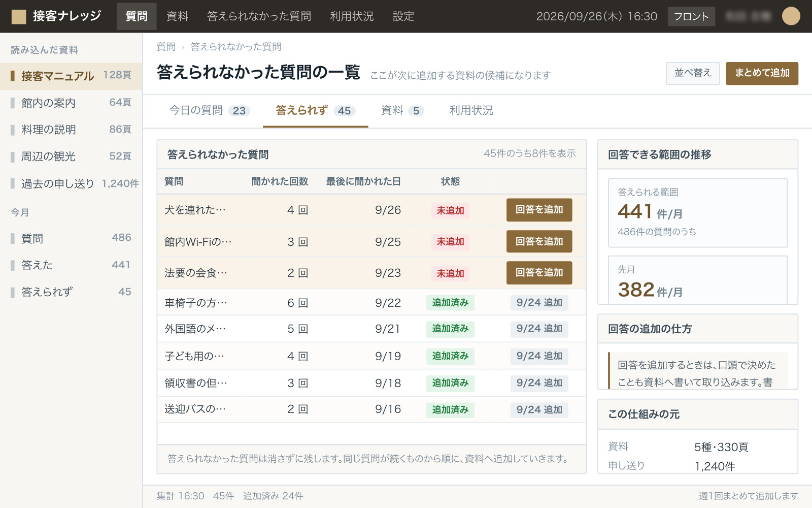Switch to the 資料 5 tab
This screenshot has height=508, width=812.
[x=402, y=111]
